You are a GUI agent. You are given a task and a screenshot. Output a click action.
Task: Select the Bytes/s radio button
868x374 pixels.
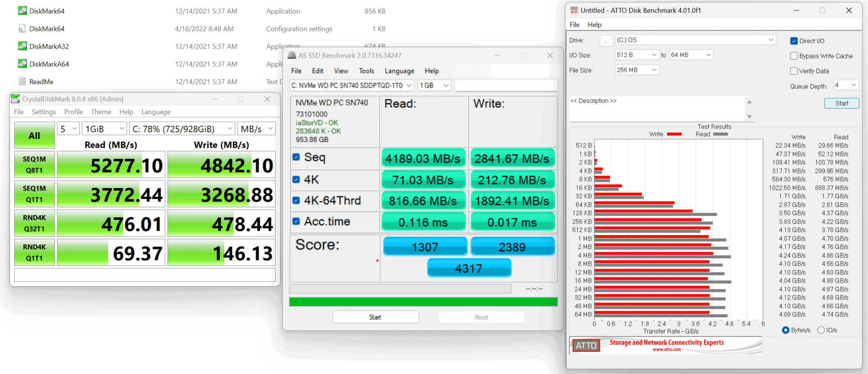[x=786, y=330]
